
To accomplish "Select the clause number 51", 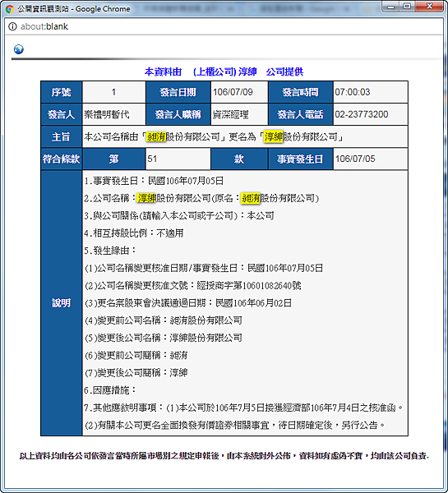I will (x=152, y=159).
